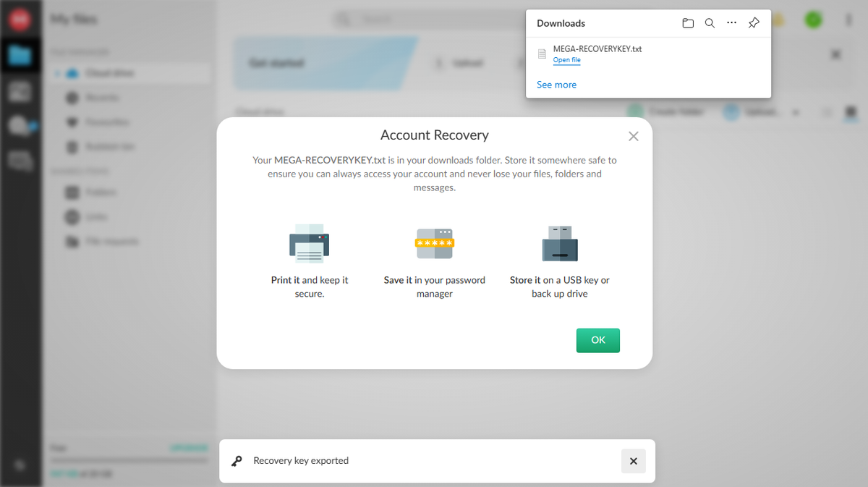This screenshot has height=487, width=868.
Task: Open the photos icon in the left rail
Action: [21, 90]
